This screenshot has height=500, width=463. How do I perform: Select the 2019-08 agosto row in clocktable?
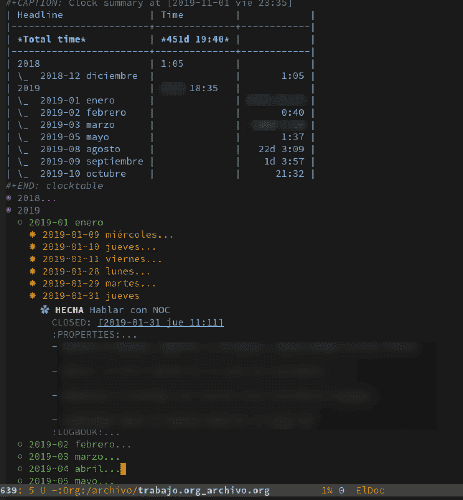160,149
